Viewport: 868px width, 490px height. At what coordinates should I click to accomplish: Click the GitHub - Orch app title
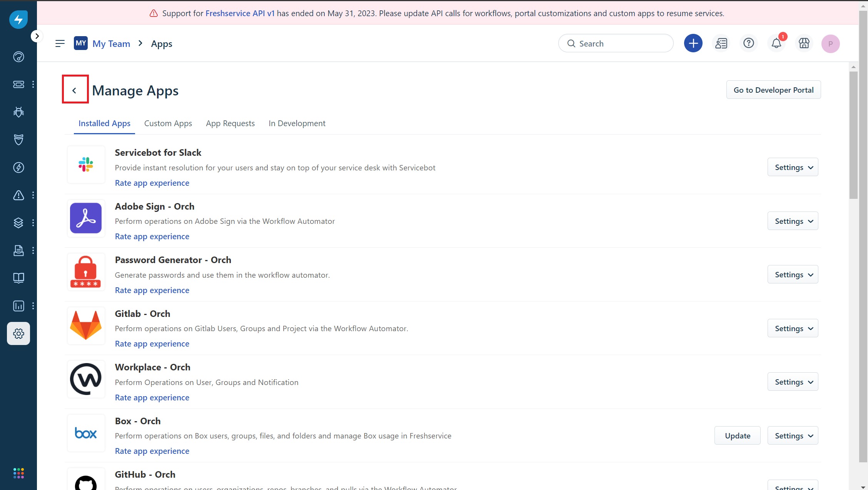(145, 475)
